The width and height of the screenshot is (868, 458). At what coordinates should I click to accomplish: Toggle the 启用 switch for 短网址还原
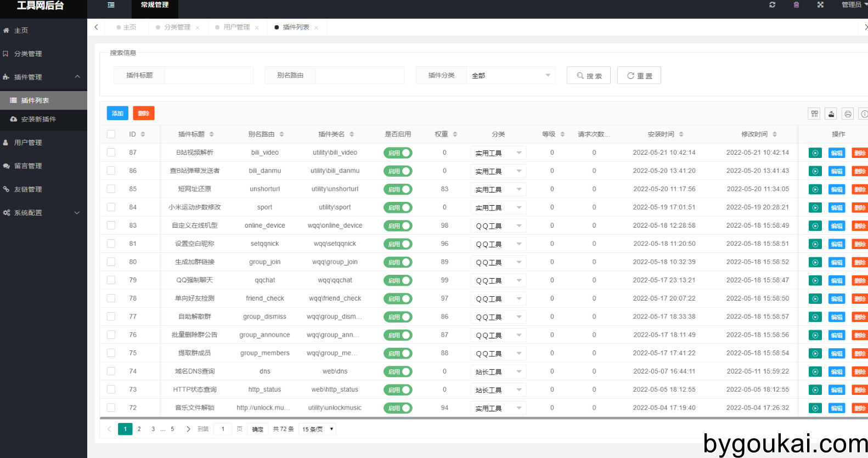(398, 189)
